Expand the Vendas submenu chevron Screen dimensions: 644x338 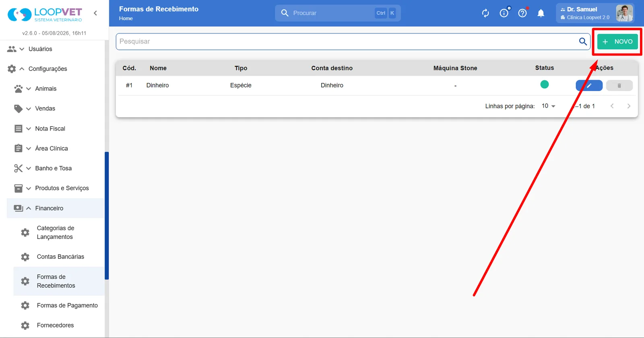pyautogui.click(x=29, y=109)
